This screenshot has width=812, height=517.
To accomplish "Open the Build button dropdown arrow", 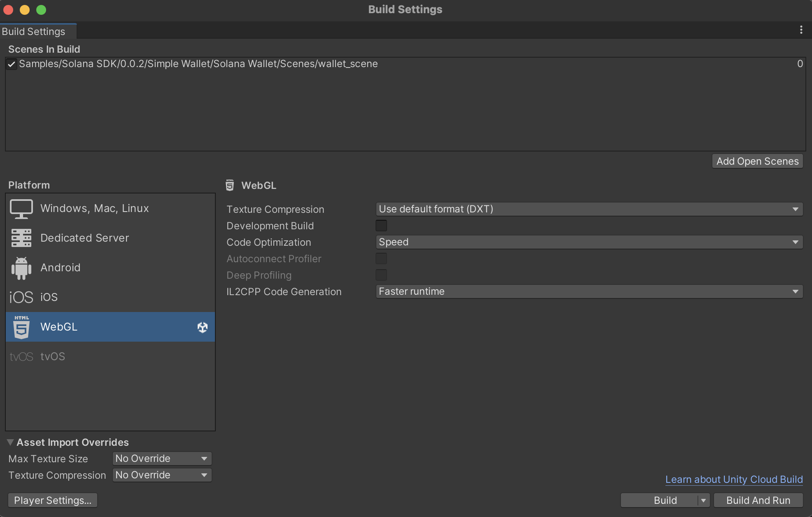I will (x=704, y=501).
